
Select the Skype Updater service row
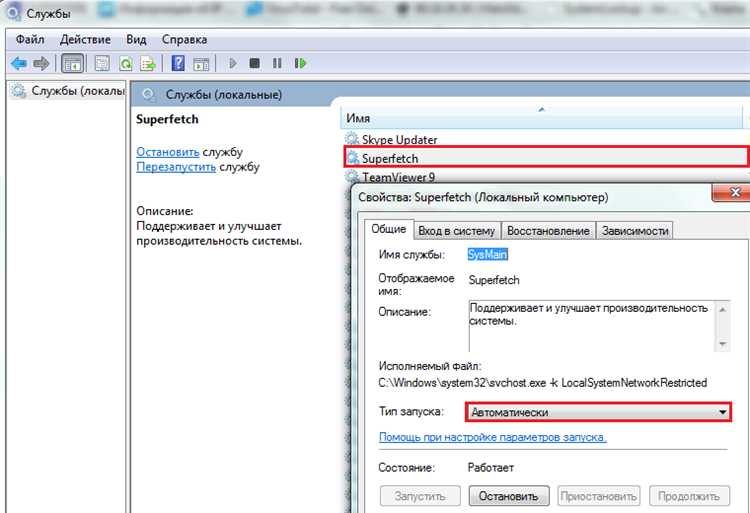545,140
